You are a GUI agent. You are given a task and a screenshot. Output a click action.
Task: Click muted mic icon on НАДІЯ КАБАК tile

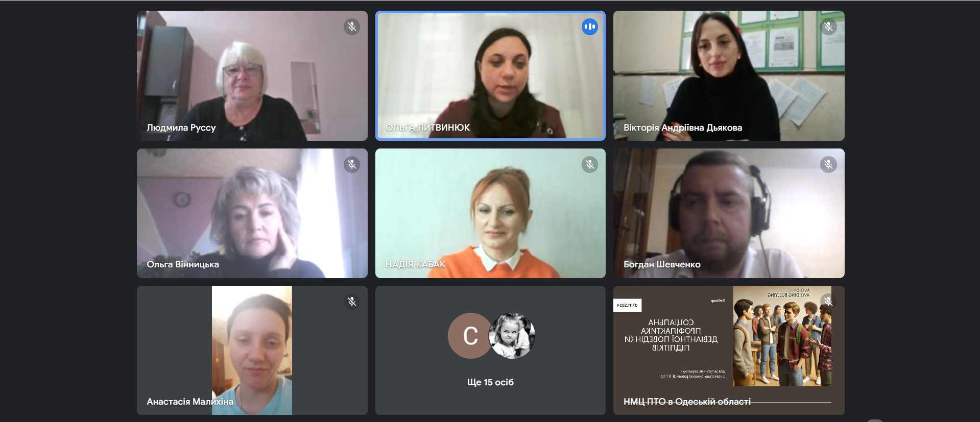590,164
